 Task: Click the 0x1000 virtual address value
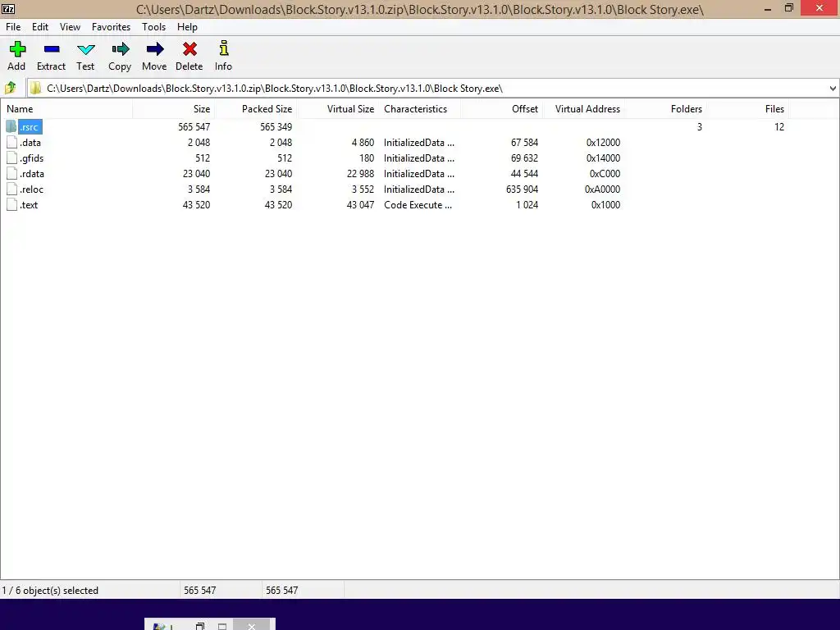click(x=605, y=204)
